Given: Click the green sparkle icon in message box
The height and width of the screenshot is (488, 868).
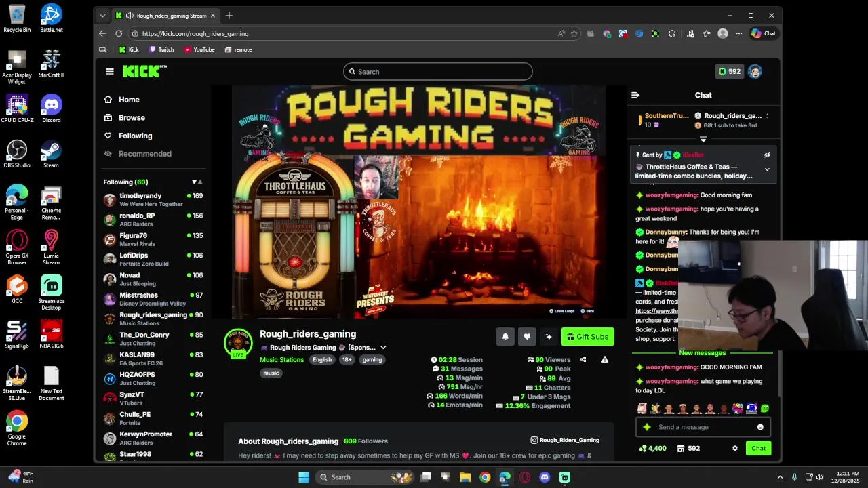Looking at the screenshot, I should coord(647,427).
